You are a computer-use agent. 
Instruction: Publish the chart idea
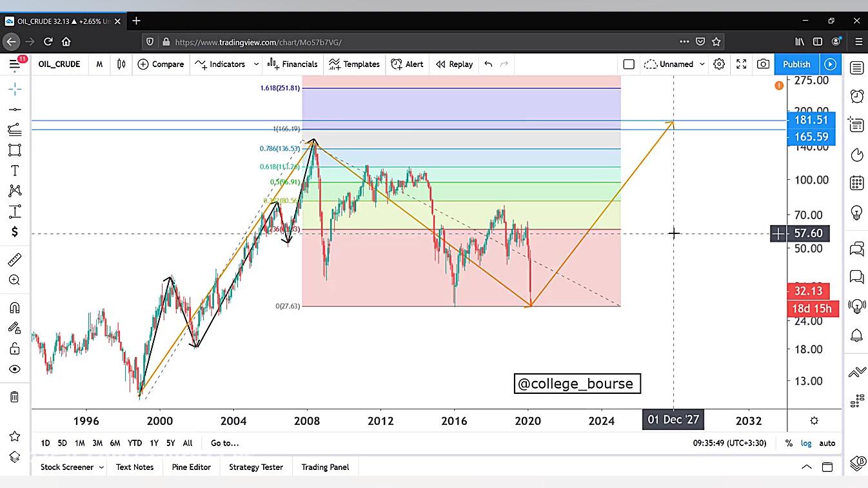796,64
